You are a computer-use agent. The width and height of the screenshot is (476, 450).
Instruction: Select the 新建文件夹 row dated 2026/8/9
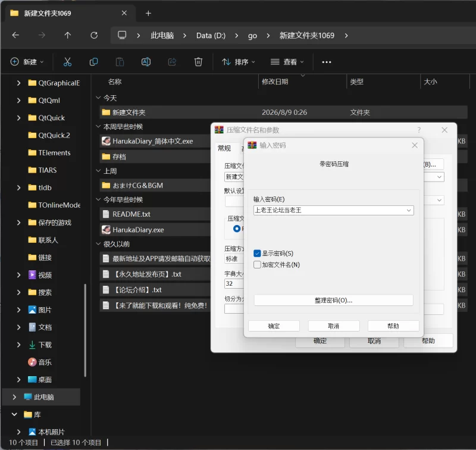[x=283, y=112]
